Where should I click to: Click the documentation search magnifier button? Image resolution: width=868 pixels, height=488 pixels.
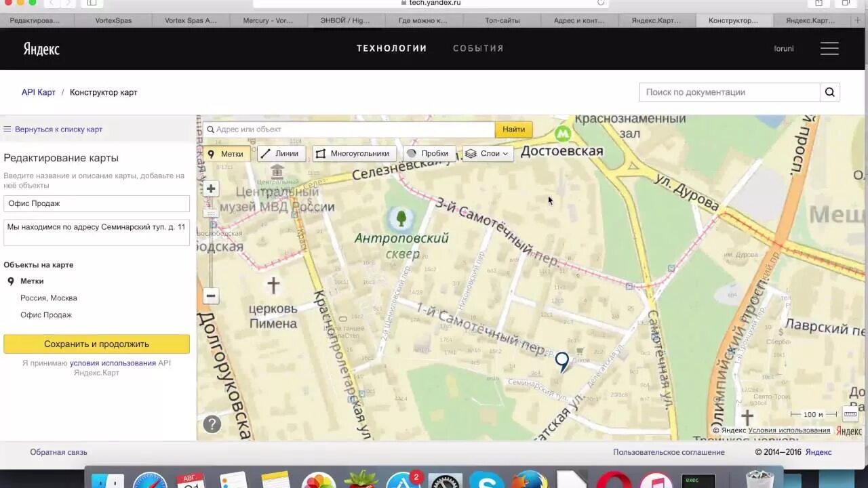[830, 92]
